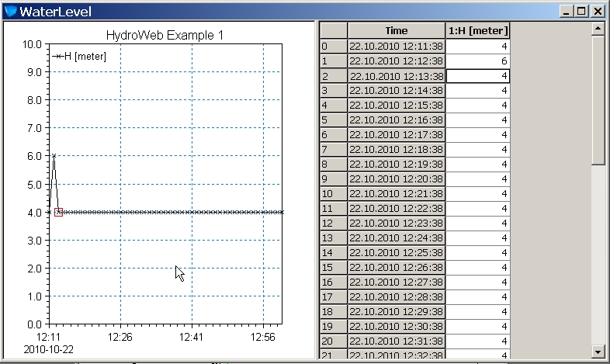
Task: Click the scroll up arrow of table scrollbar
Action: tap(598, 29)
